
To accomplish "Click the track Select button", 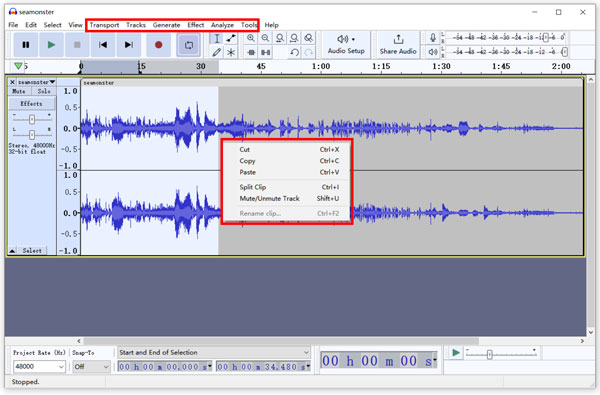I will pos(32,251).
